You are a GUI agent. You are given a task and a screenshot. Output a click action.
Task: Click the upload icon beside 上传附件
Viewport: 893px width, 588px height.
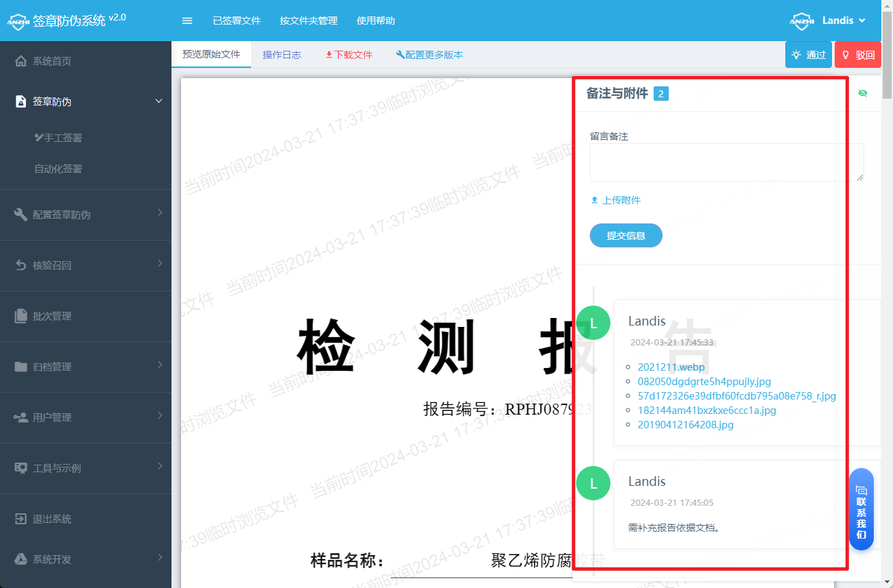coord(594,199)
